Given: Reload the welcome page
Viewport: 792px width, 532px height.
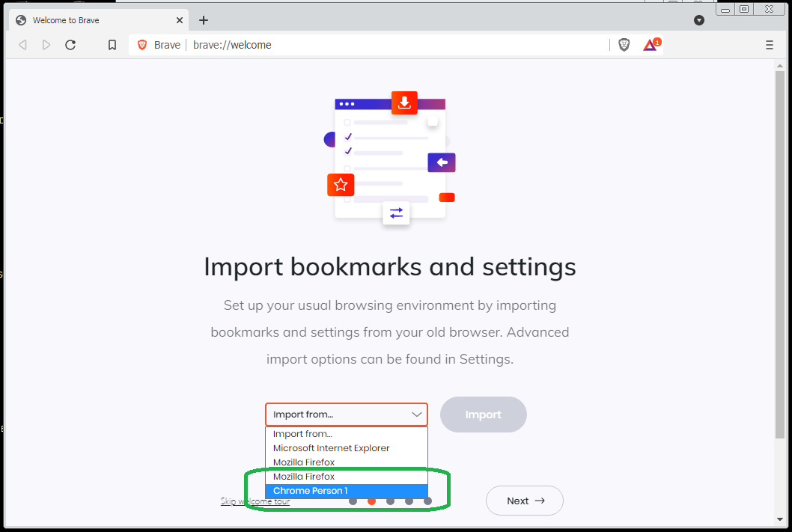Looking at the screenshot, I should tap(70, 45).
